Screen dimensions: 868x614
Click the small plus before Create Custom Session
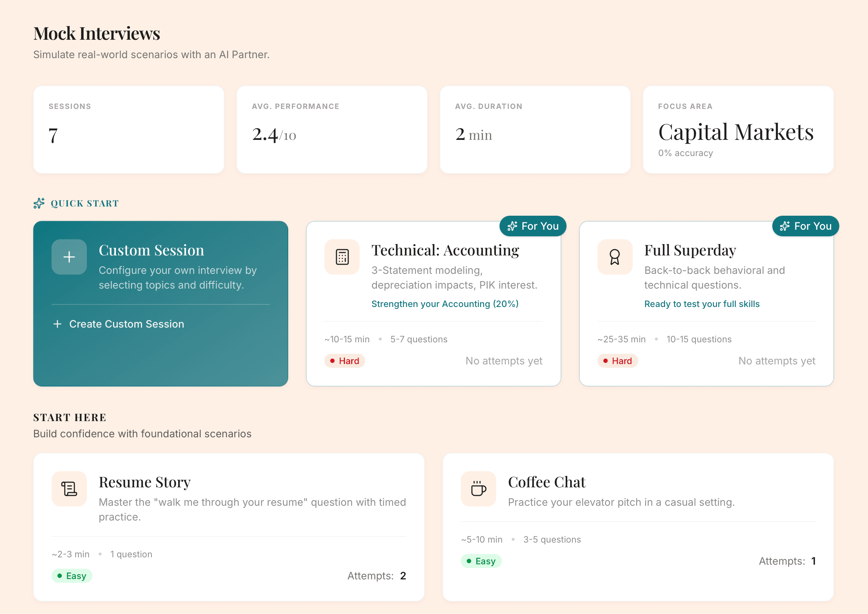[57, 324]
